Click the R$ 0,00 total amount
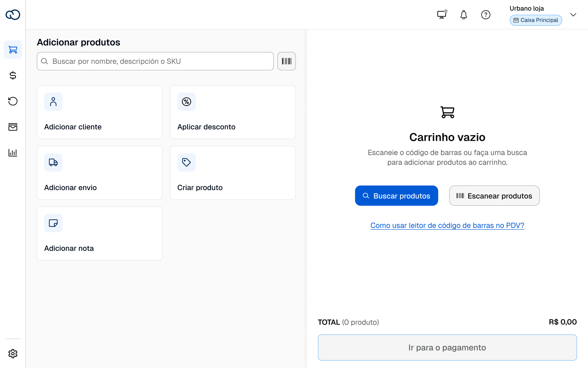Screen dimensions: 588x368 (563, 322)
